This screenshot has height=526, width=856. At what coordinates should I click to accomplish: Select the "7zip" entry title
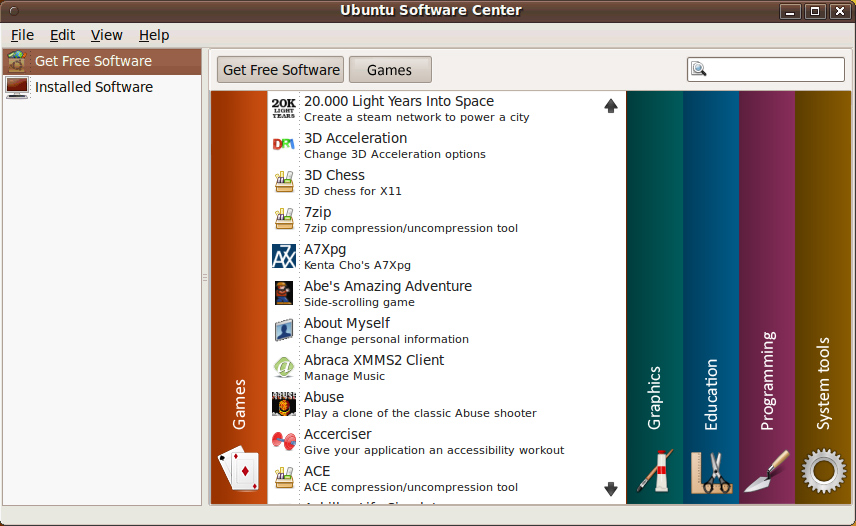click(318, 213)
